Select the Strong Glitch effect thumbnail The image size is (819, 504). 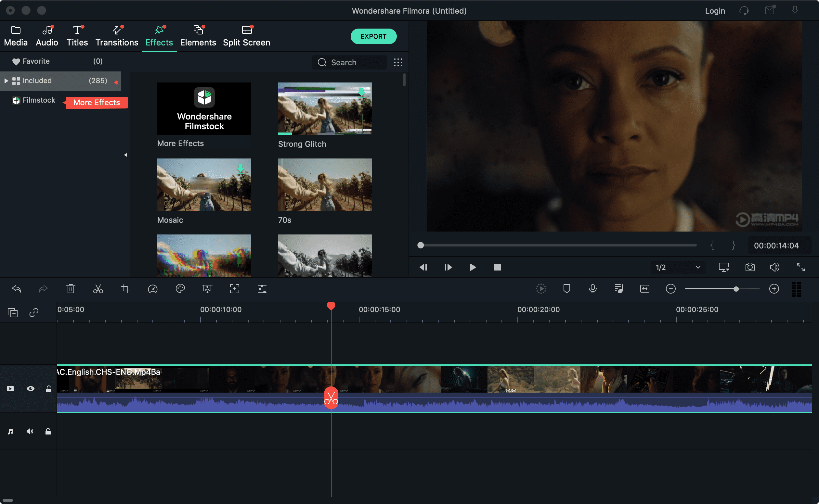(x=325, y=109)
